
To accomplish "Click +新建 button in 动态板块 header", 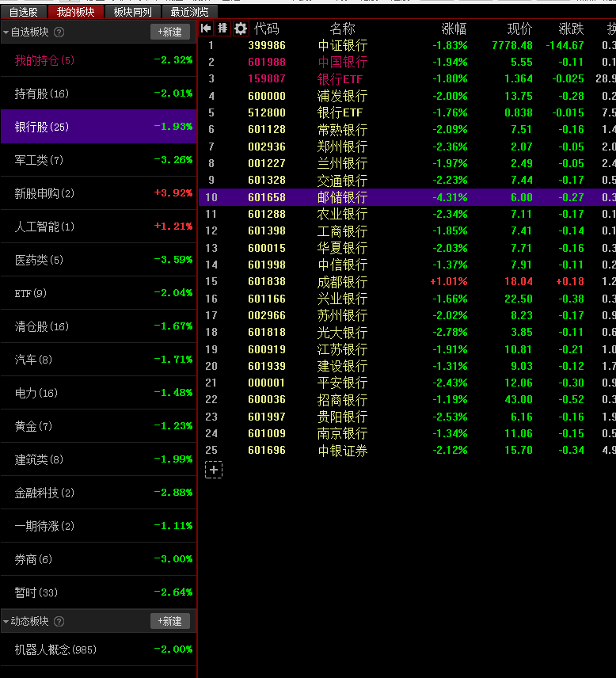I will (x=170, y=621).
